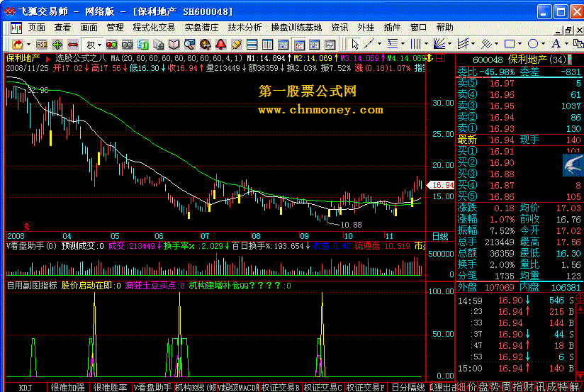Click the 07 month label on time axis

(205, 236)
